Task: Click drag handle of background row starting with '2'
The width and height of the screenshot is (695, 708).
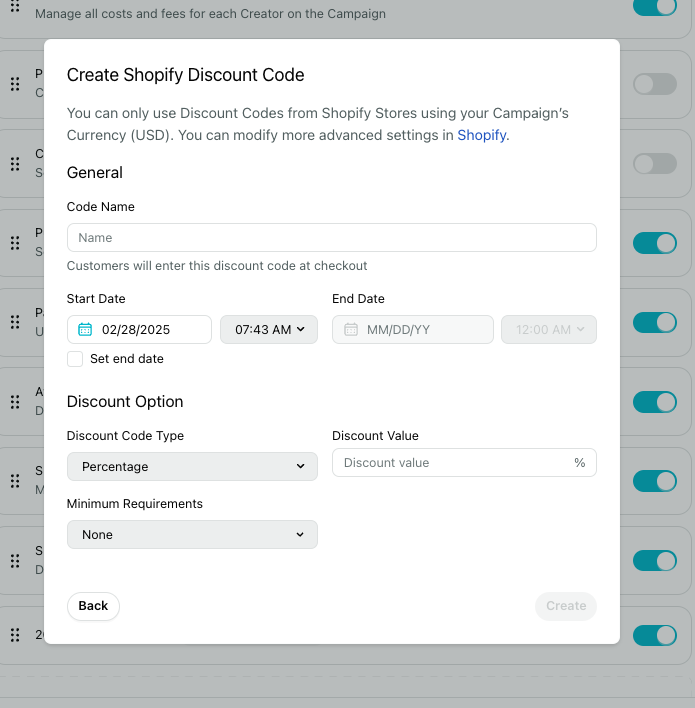Action: pyautogui.click(x=15, y=635)
